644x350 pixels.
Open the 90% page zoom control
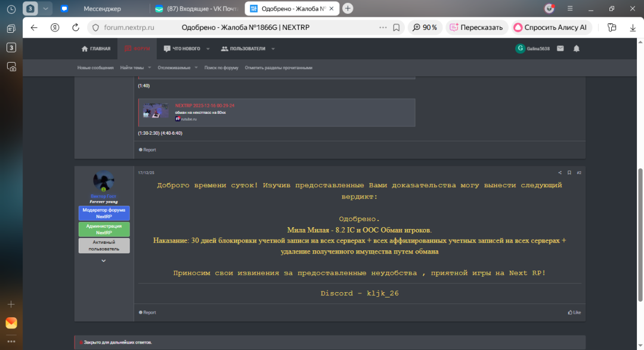tap(425, 27)
